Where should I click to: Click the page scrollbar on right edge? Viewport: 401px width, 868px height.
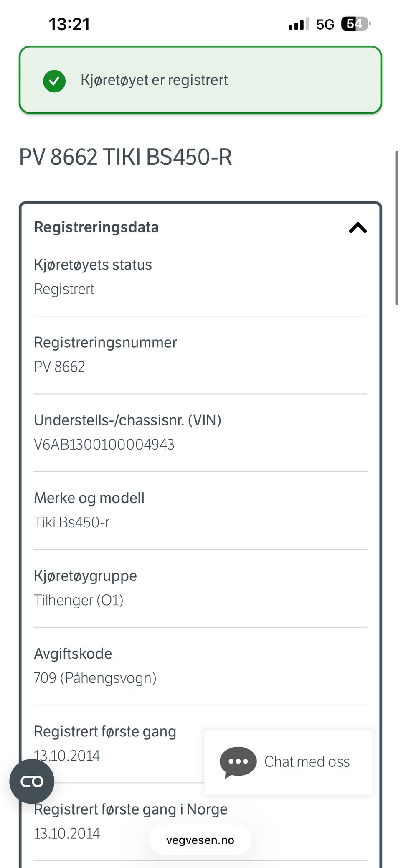(x=396, y=228)
